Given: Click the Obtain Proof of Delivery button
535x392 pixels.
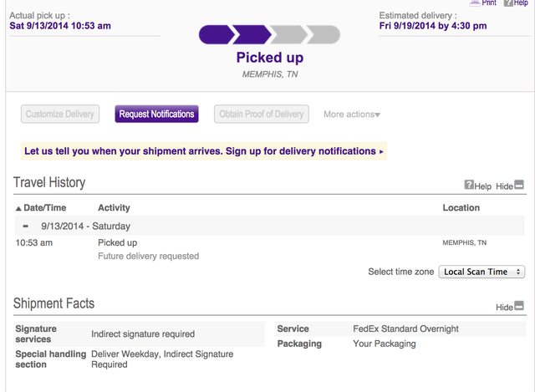Looking at the screenshot, I should 262,115.
